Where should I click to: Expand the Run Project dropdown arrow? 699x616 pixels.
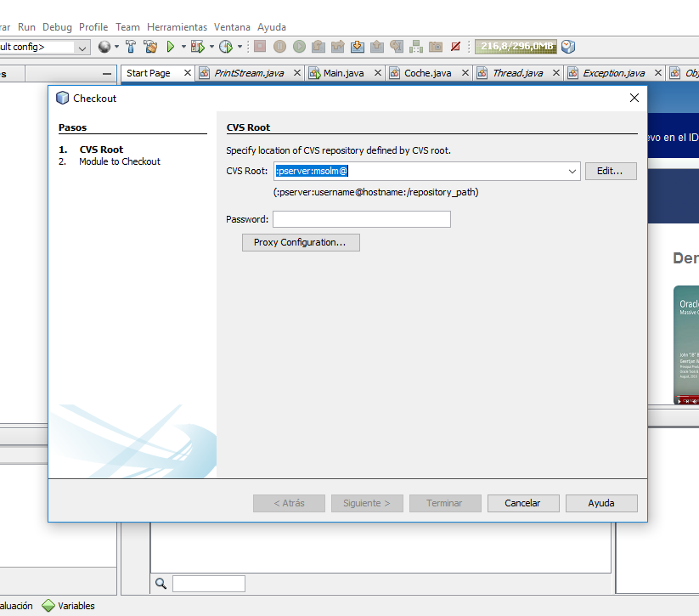pos(183,47)
